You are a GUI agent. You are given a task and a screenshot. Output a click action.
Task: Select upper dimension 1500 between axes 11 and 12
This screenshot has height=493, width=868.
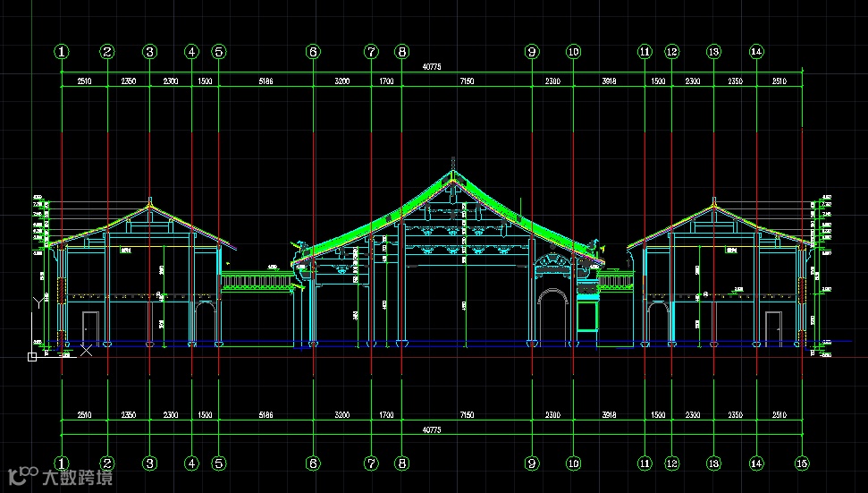(x=658, y=81)
